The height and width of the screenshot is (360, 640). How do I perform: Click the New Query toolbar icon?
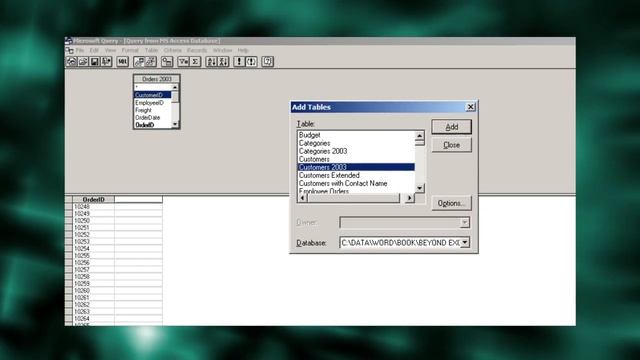pyautogui.click(x=71, y=62)
